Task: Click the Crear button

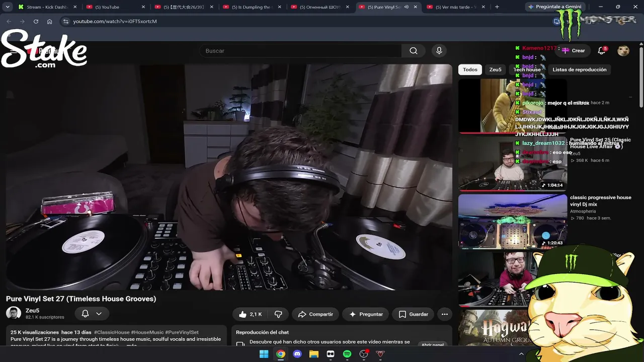Action: (x=573, y=51)
